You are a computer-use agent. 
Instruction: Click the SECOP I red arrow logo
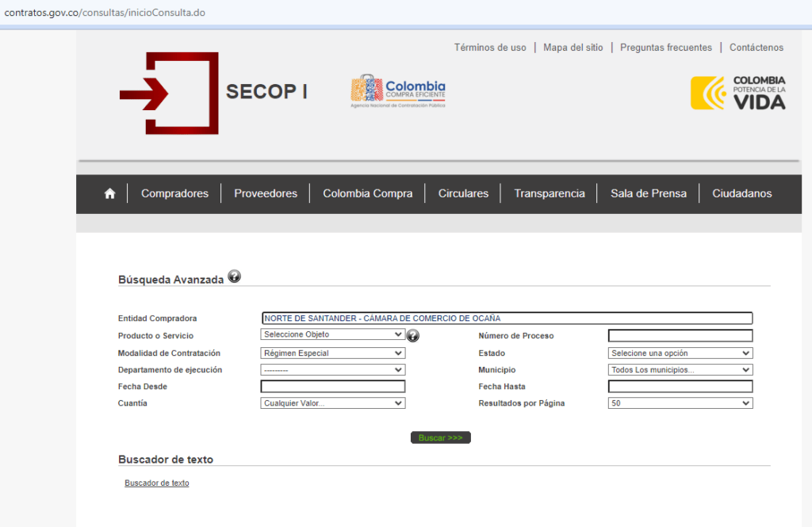click(169, 94)
